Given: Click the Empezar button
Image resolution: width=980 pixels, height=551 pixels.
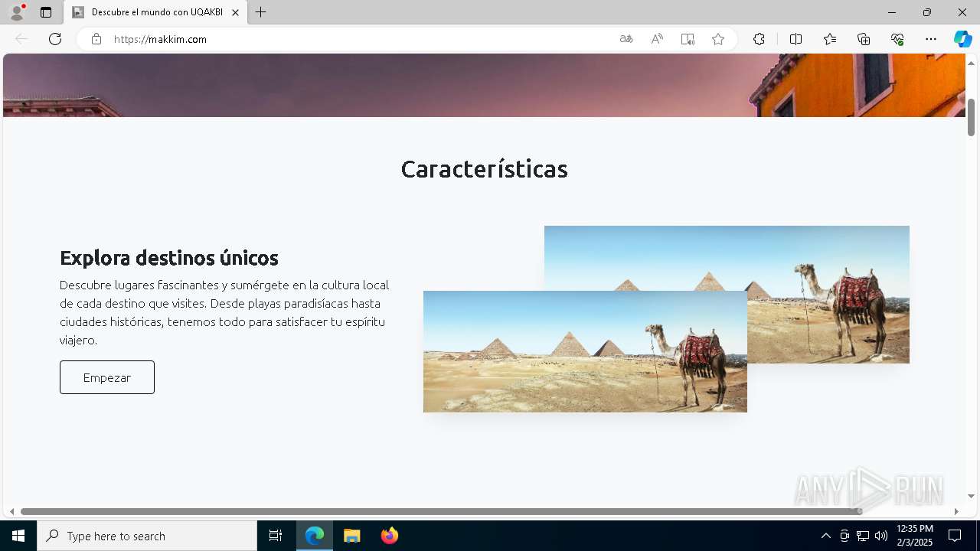Looking at the screenshot, I should point(107,377).
